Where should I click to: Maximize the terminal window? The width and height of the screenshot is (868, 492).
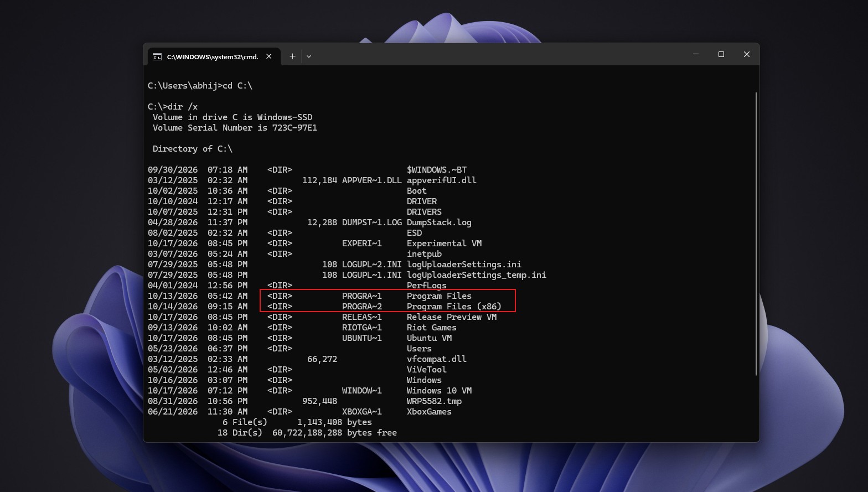(721, 54)
